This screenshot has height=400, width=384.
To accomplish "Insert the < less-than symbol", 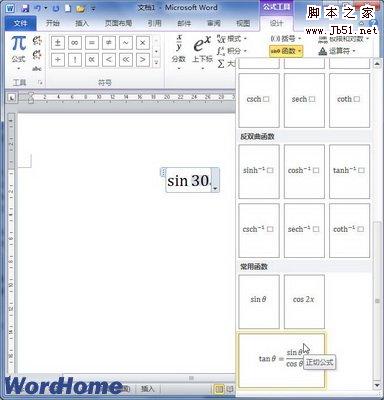I will pyautogui.click(x=109, y=60).
